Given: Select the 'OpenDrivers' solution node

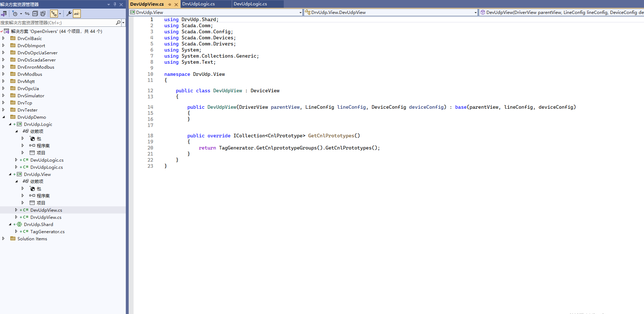Looking at the screenshot, I should pyautogui.click(x=56, y=31).
